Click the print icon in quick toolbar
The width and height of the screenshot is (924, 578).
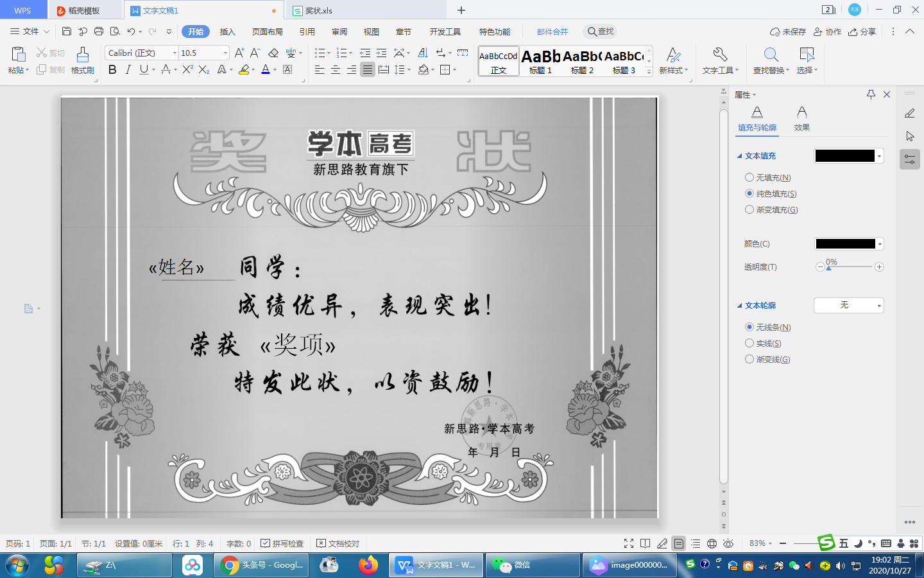(98, 31)
